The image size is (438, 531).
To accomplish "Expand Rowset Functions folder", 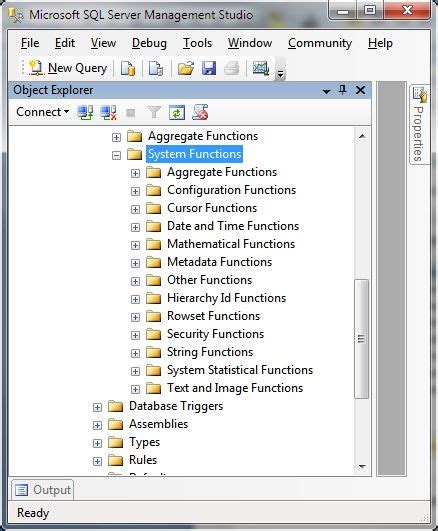I will (135, 317).
